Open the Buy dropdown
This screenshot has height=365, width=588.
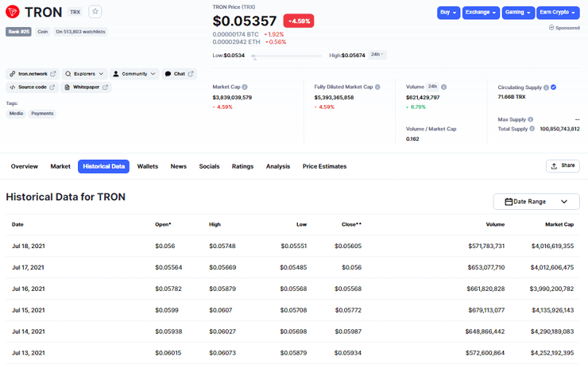(448, 13)
